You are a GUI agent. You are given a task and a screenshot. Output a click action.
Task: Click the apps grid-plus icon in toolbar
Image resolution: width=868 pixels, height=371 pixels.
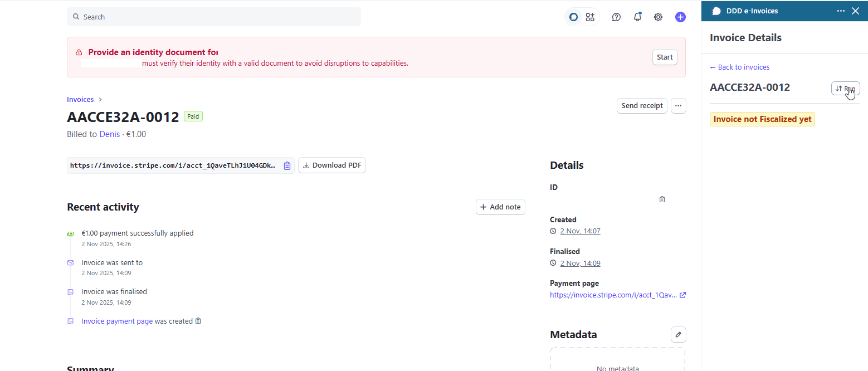[x=590, y=17]
